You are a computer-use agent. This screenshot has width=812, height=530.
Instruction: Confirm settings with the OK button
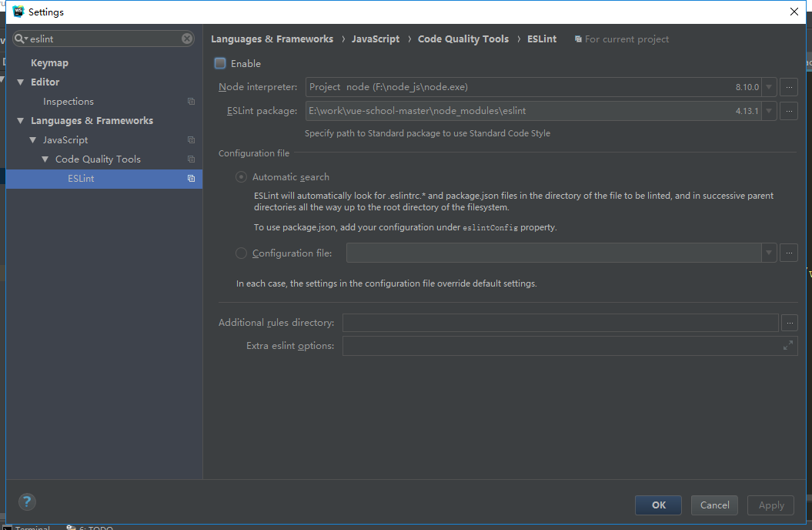point(658,505)
